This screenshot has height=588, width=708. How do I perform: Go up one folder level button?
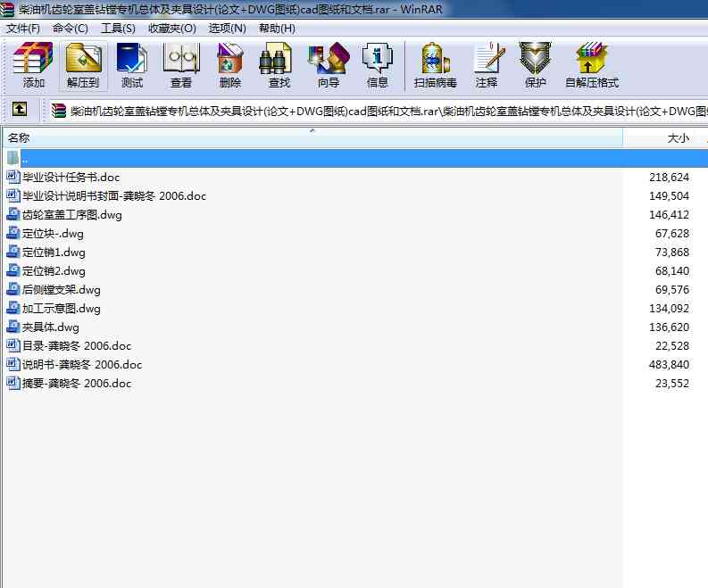pyautogui.click(x=20, y=110)
